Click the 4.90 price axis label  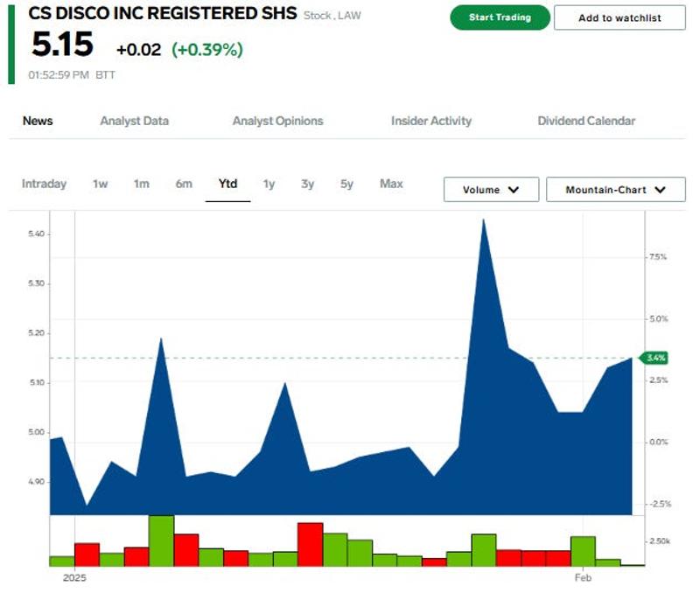(36, 481)
